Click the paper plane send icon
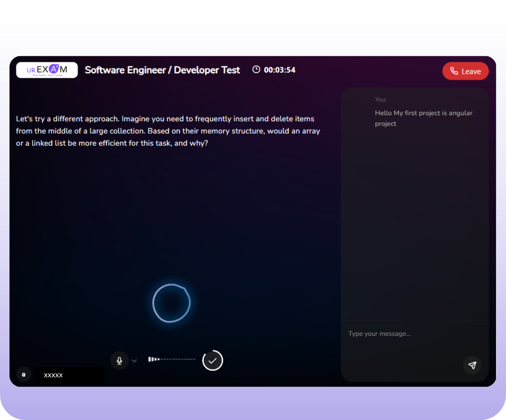The height and width of the screenshot is (420, 506). 472,365
